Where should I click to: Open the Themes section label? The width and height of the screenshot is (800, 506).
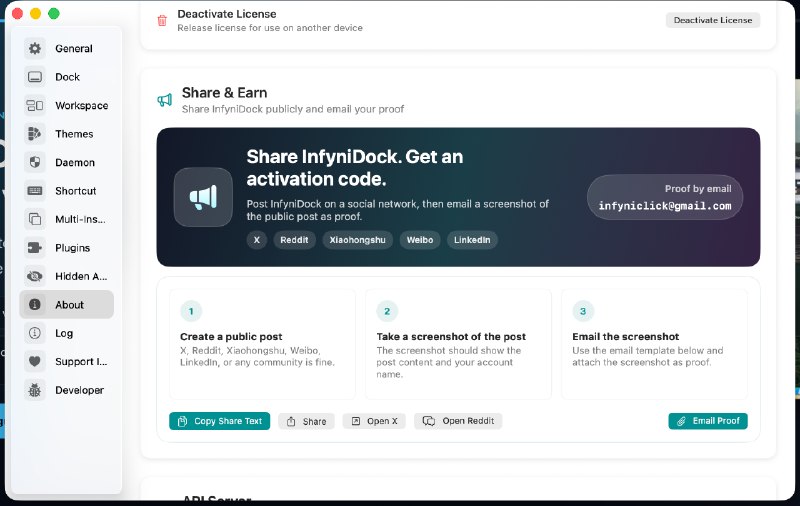(74, 134)
